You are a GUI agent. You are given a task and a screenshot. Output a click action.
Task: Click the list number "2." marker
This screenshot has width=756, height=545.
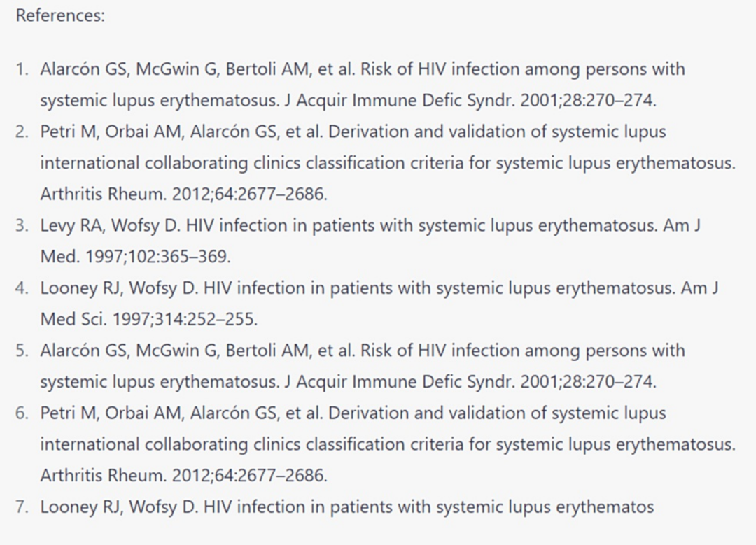point(23,132)
